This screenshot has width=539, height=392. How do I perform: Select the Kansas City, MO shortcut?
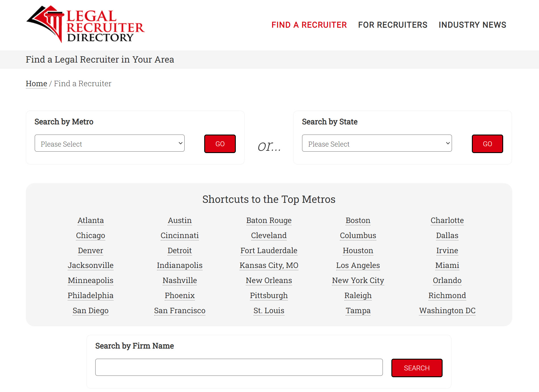(269, 265)
